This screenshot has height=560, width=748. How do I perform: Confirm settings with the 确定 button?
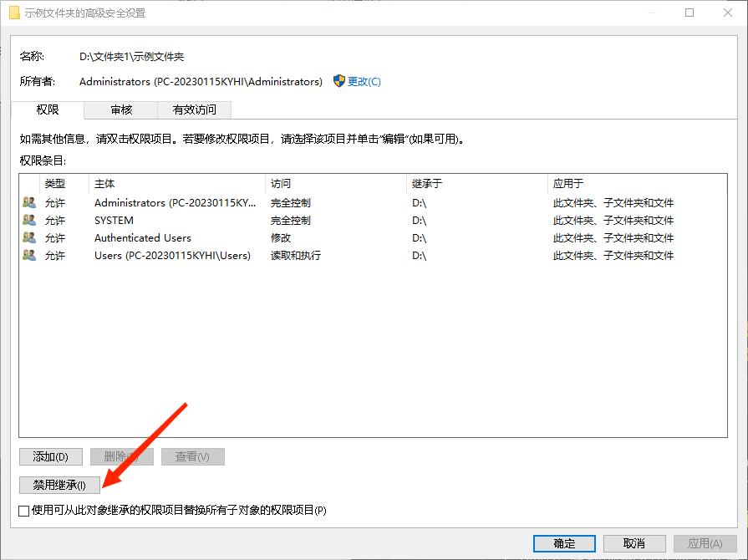point(563,542)
